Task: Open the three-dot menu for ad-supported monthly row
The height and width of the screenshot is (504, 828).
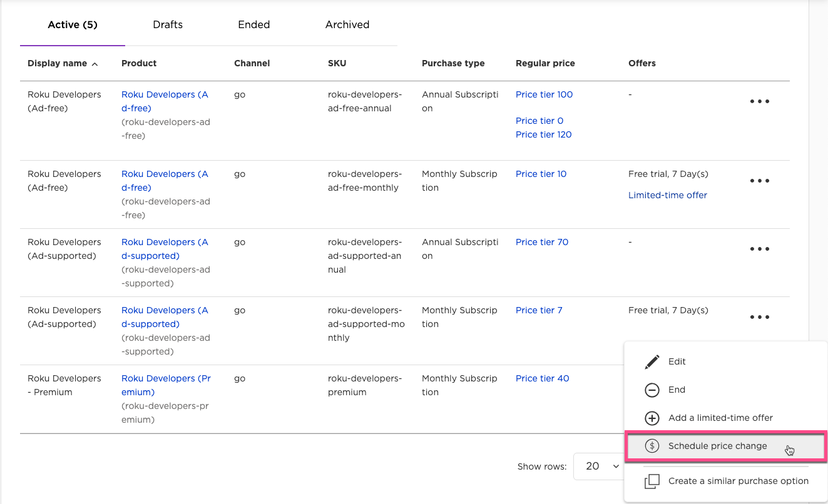Action: [759, 317]
